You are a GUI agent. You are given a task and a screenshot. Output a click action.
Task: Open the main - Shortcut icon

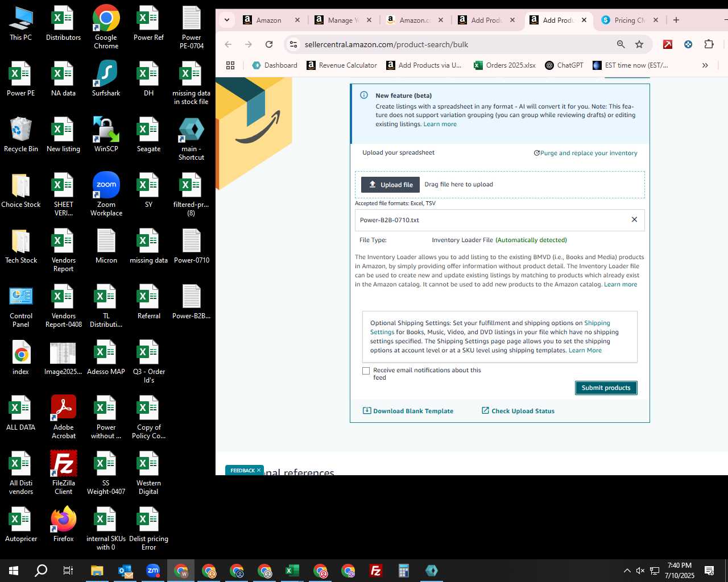[x=191, y=139]
